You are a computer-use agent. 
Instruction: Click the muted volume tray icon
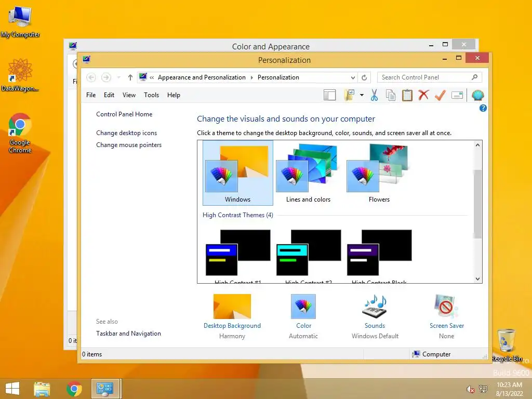tap(470, 389)
